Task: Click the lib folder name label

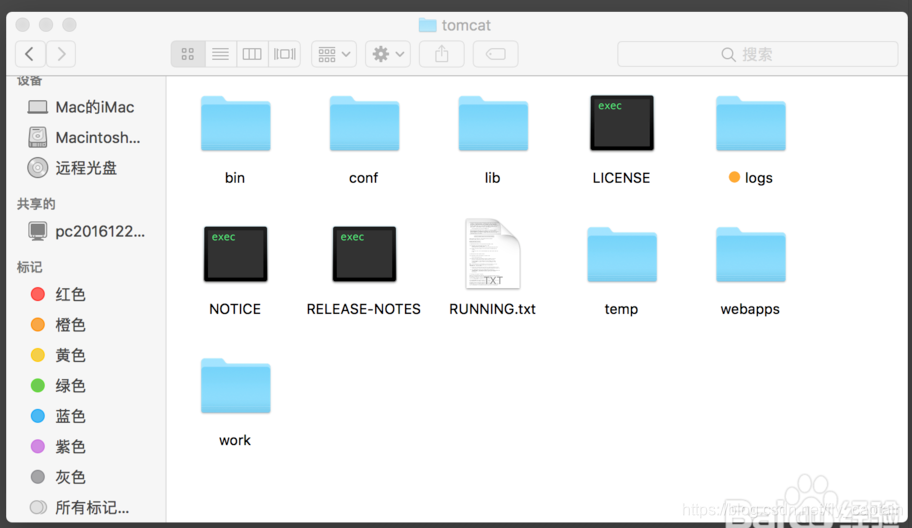Action: (x=493, y=178)
